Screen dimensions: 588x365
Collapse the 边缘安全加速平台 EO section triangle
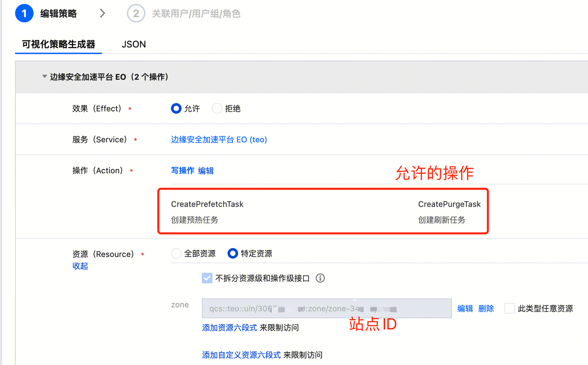[x=44, y=77]
